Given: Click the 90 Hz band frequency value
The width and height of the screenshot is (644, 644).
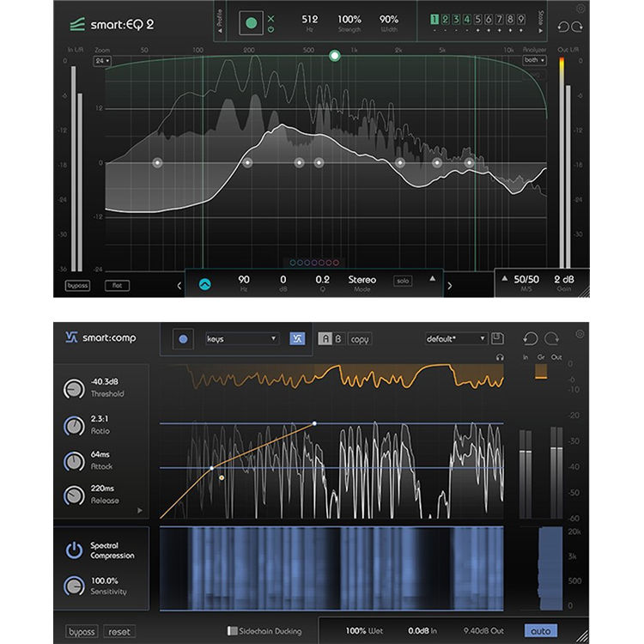Looking at the screenshot, I should (x=244, y=280).
